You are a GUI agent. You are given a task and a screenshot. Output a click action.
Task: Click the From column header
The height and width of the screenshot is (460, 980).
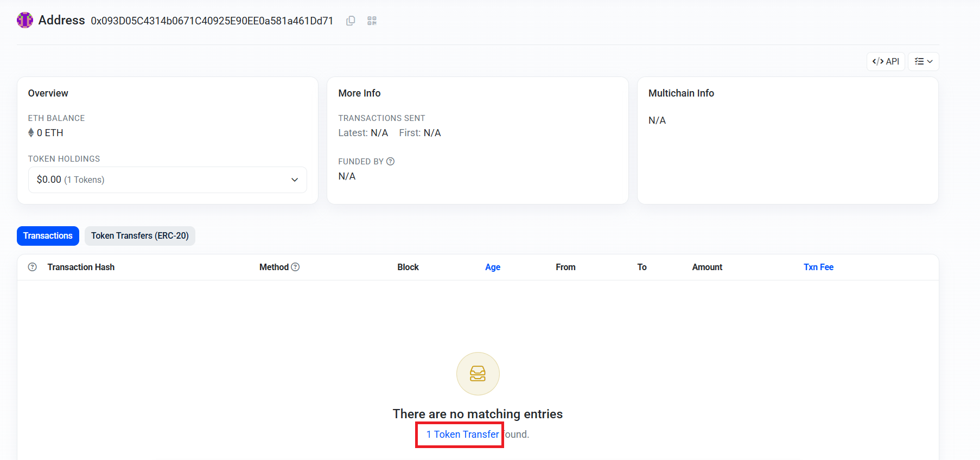(x=565, y=267)
